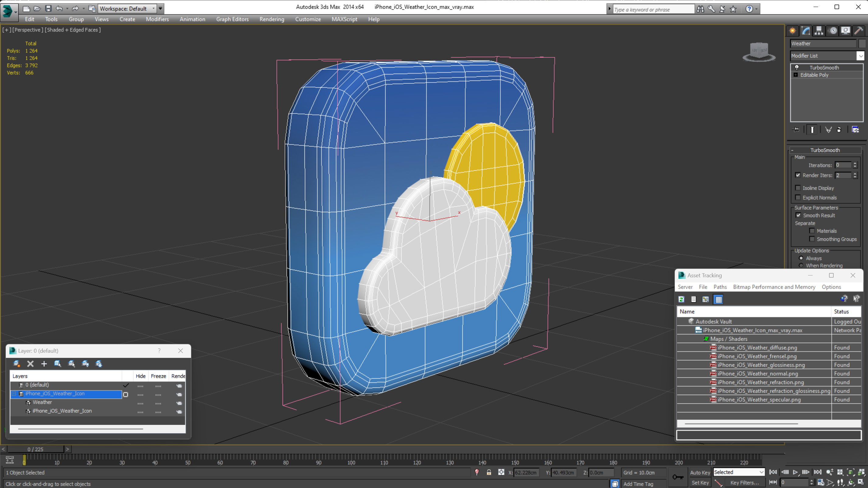Add selected objects to layer plus icon
The width and height of the screenshot is (868, 488).
coord(44,364)
